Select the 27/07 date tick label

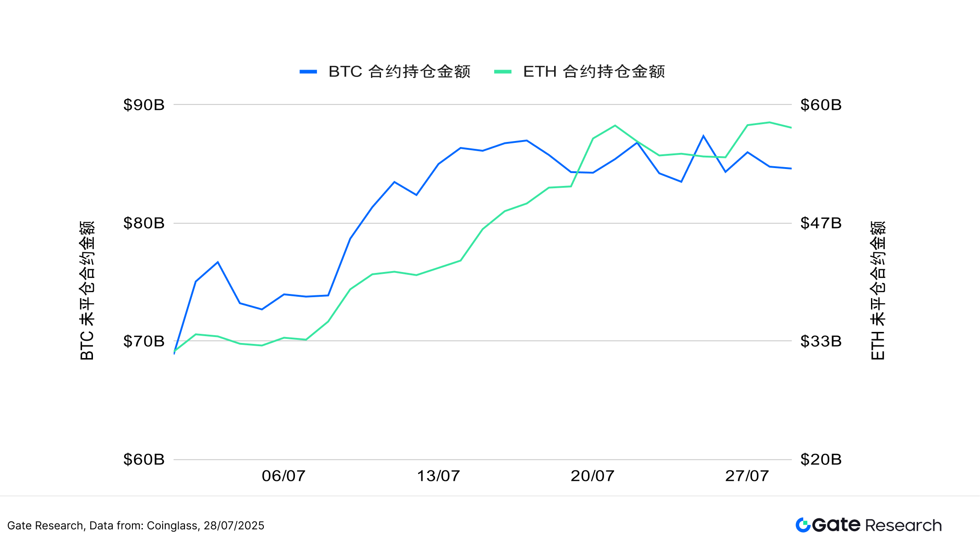click(x=747, y=476)
